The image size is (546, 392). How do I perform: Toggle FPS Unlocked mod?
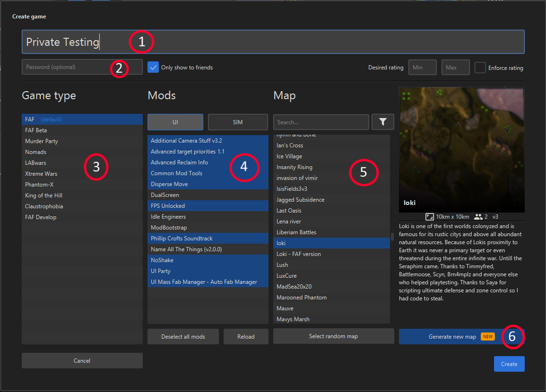pyautogui.click(x=208, y=205)
